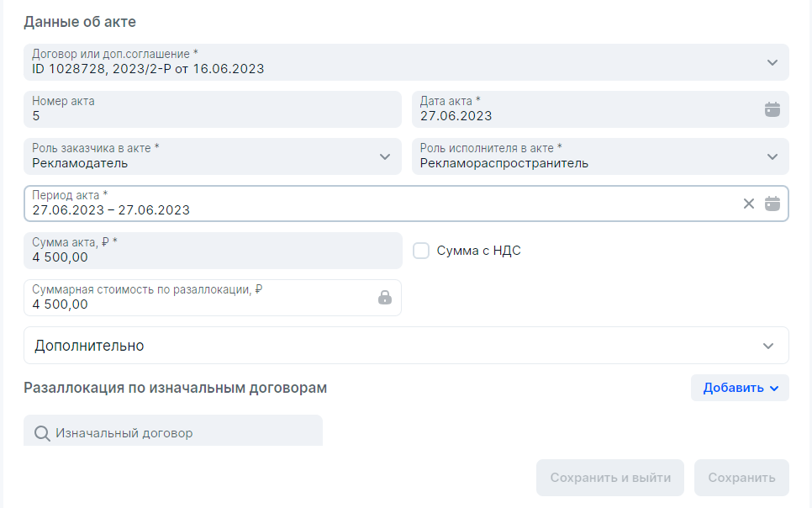Click the Период акта date range

tap(111, 210)
